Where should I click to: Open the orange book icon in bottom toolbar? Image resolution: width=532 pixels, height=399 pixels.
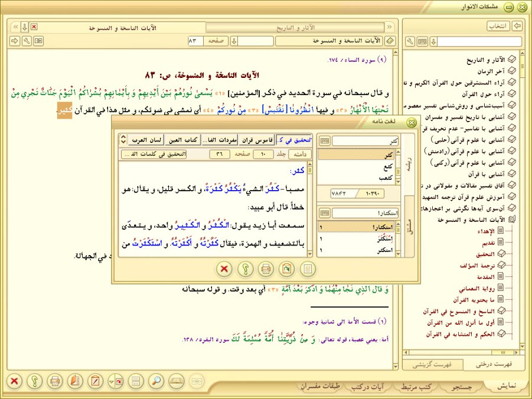coord(75,381)
